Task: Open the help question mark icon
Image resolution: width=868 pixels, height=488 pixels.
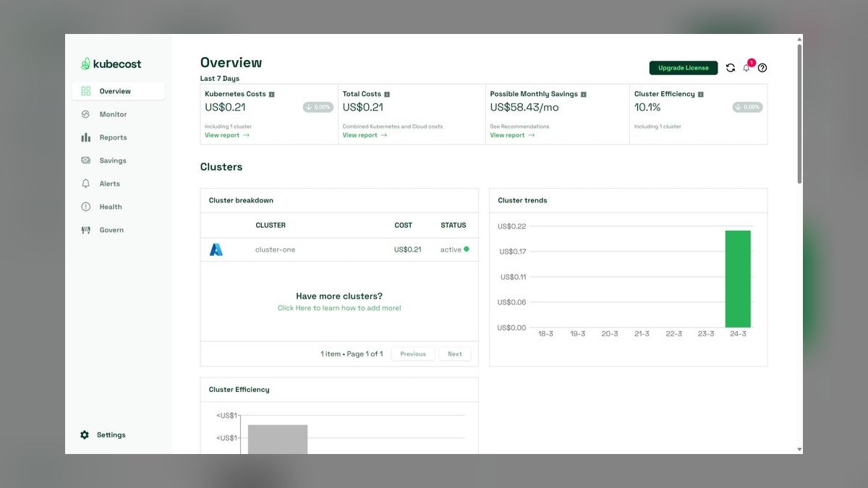Action: coord(762,68)
